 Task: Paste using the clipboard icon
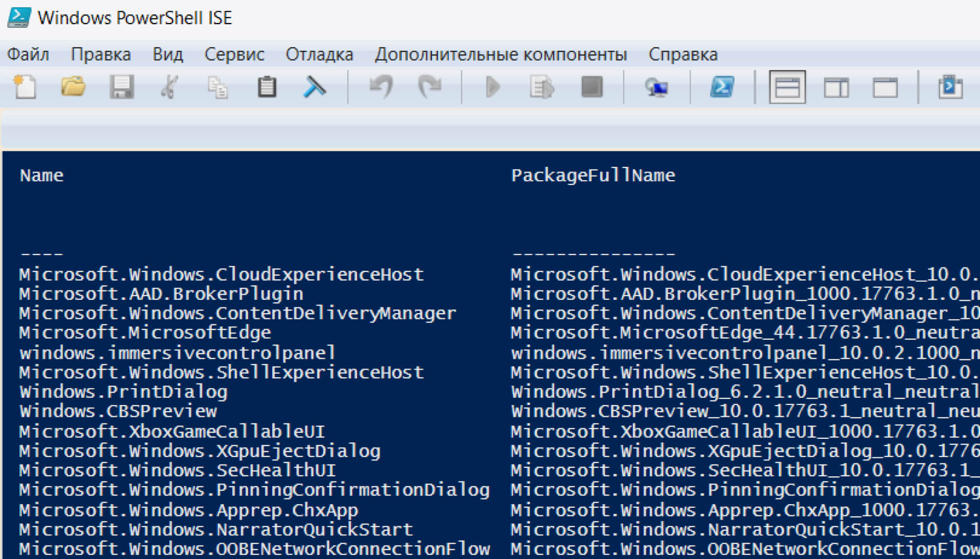267,87
